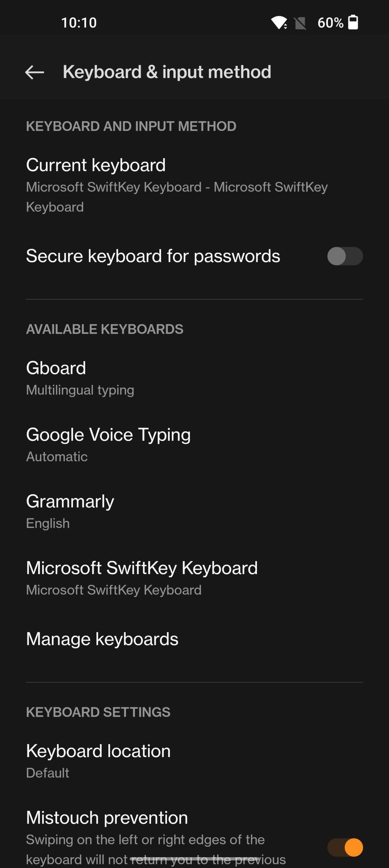The image size is (389, 868).
Task: Tap the battery icon in status bar
Action: [353, 22]
